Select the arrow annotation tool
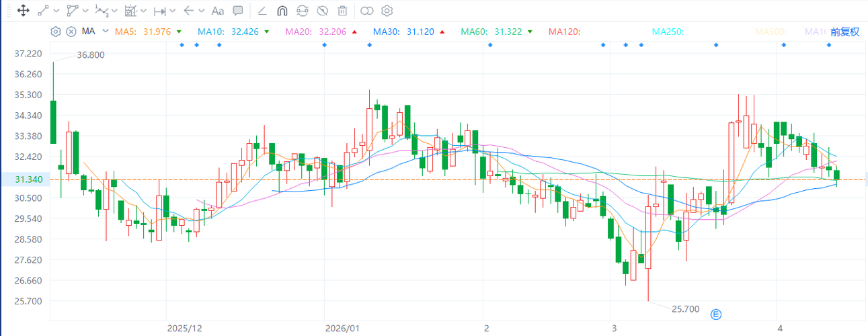The width and height of the screenshot is (868, 336). click(189, 11)
